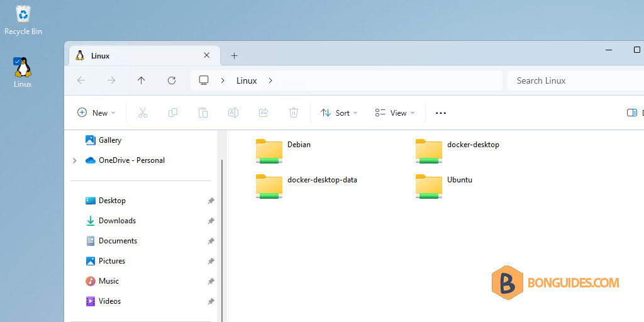Add a new File Explorer tab
This screenshot has height=322, width=644.
click(234, 55)
